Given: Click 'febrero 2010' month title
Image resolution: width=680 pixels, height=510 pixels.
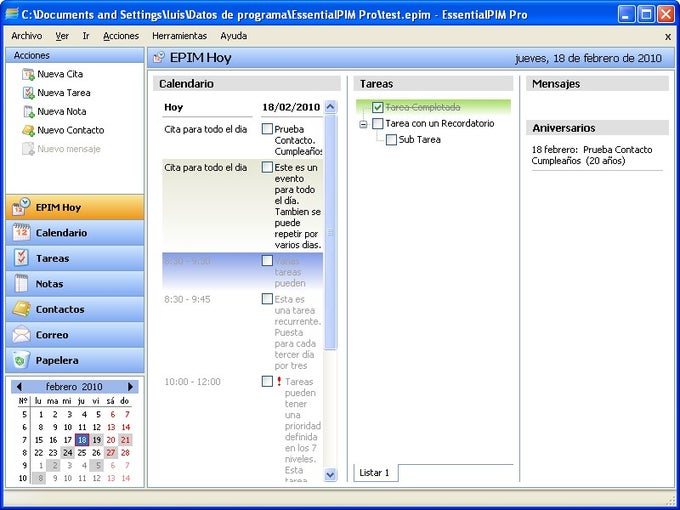Looking at the screenshot, I should pos(74,386).
